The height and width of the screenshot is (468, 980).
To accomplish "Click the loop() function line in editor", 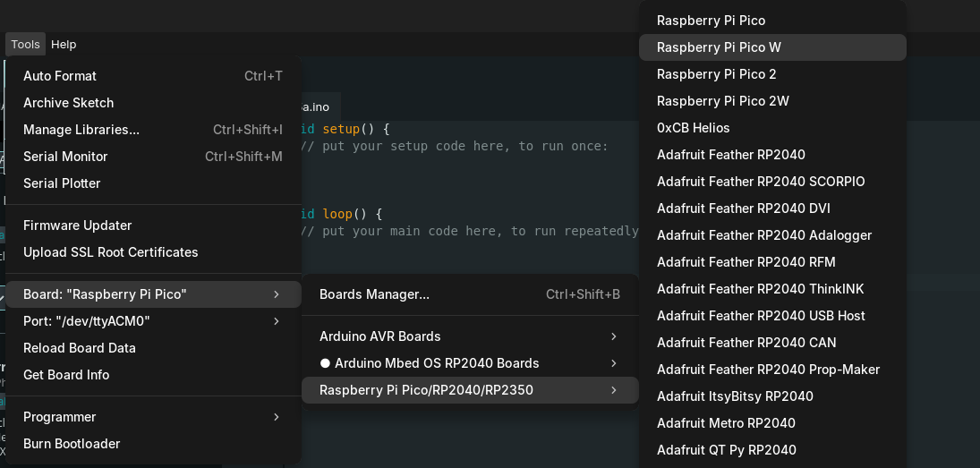I will coord(342,215).
